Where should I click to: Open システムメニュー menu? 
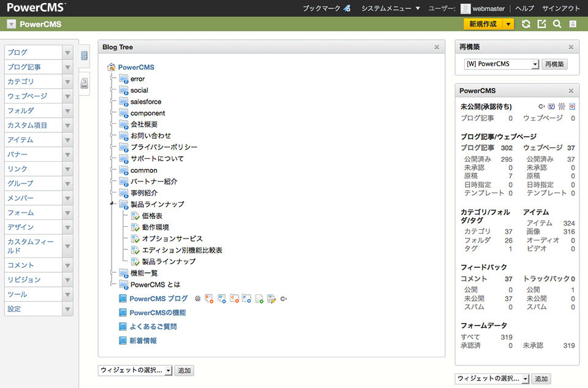391,8
